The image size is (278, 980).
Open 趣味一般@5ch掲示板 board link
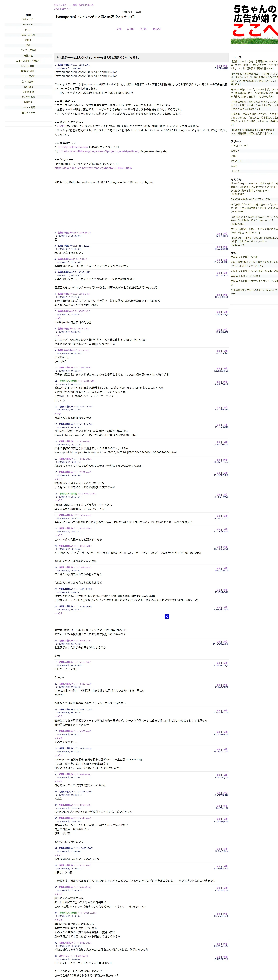(83, 5)
